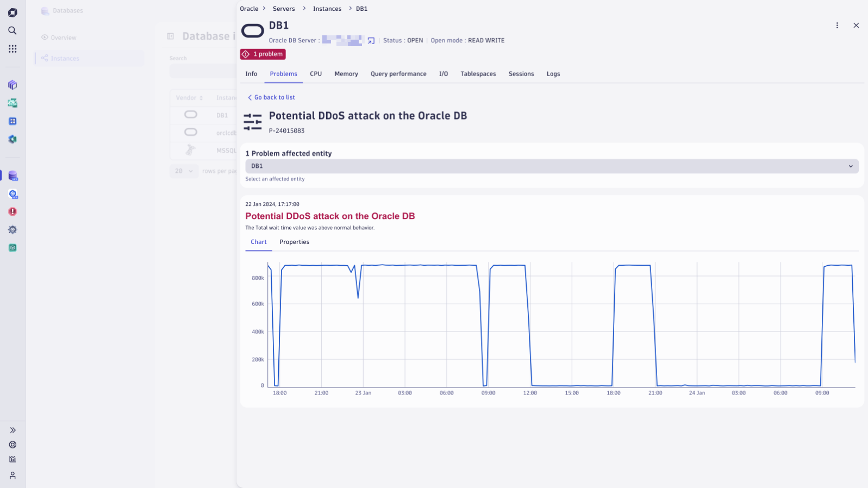The image size is (868, 488).
Task: Open the Sessions tab
Action: click(x=521, y=74)
